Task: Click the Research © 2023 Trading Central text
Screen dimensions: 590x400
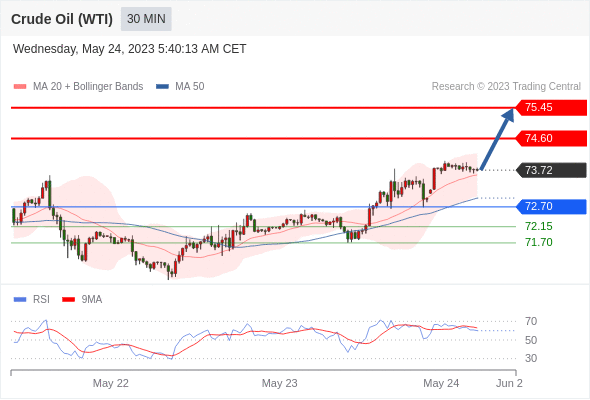Action: tap(506, 87)
